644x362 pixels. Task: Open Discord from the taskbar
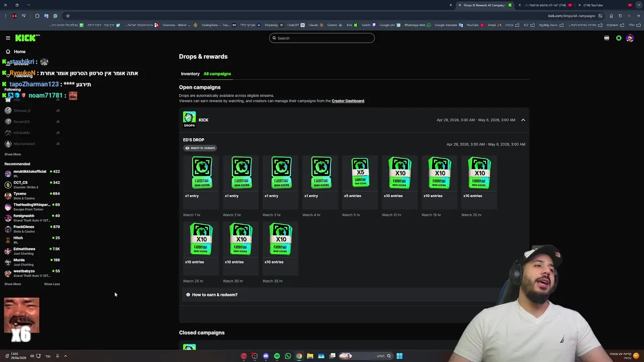(266, 356)
